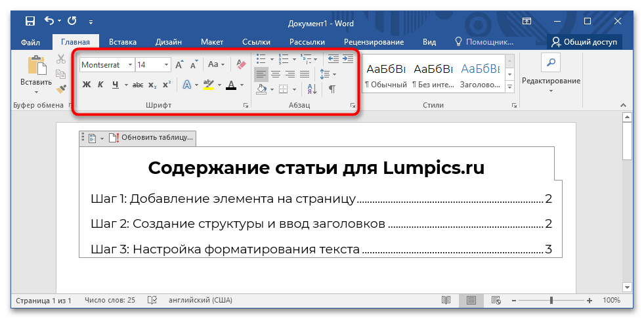
Task: Expand the Редактирование editing group
Action: (x=551, y=81)
